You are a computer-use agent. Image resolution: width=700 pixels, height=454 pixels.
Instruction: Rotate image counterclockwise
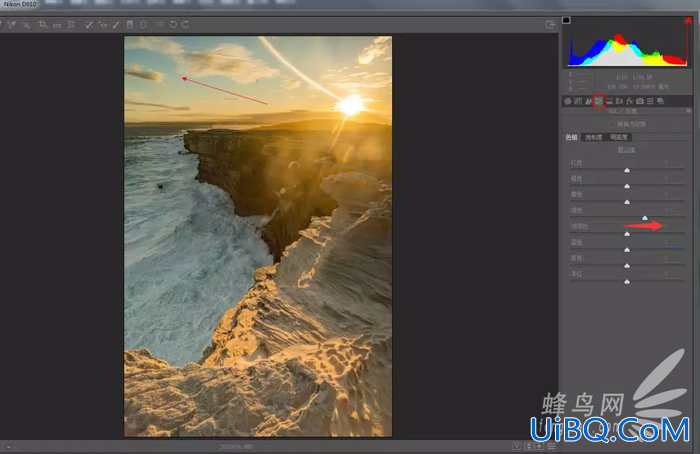(173, 25)
